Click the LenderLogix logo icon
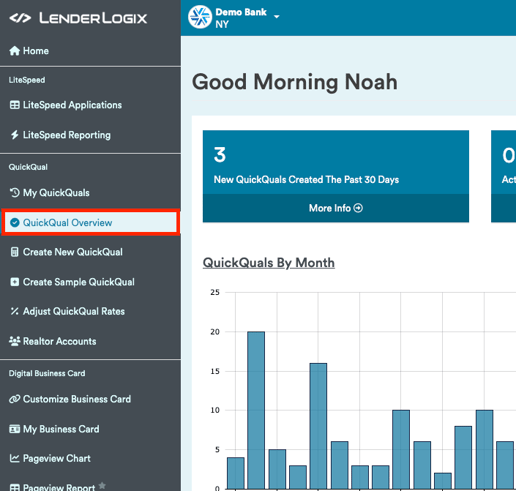The image size is (516, 491). click(x=20, y=18)
